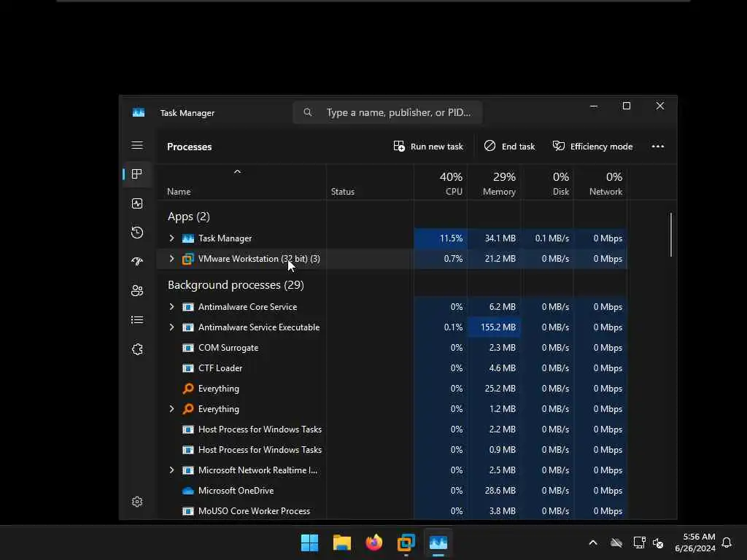The image size is (747, 560).
Task: Select the CTF Loader row
Action: (x=392, y=368)
